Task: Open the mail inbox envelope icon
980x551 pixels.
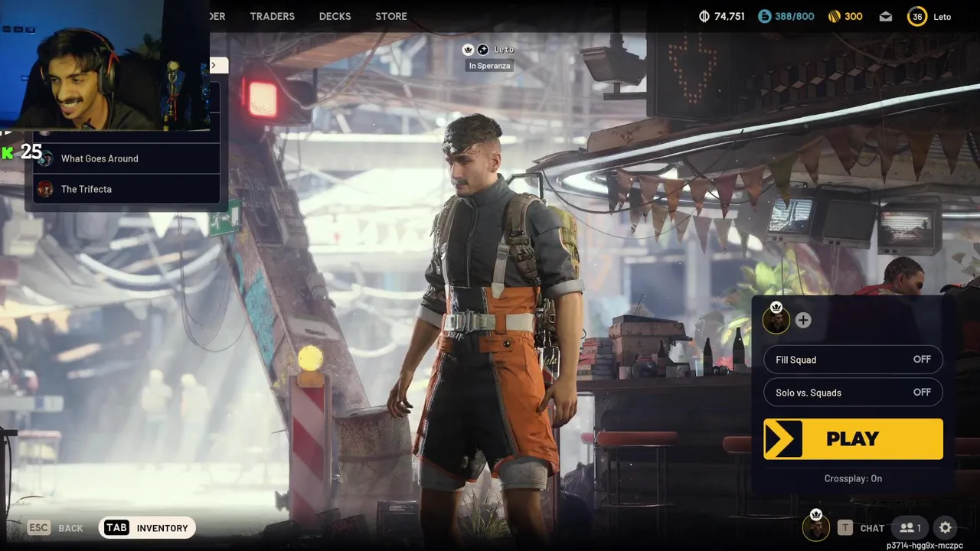Action: (x=885, y=16)
